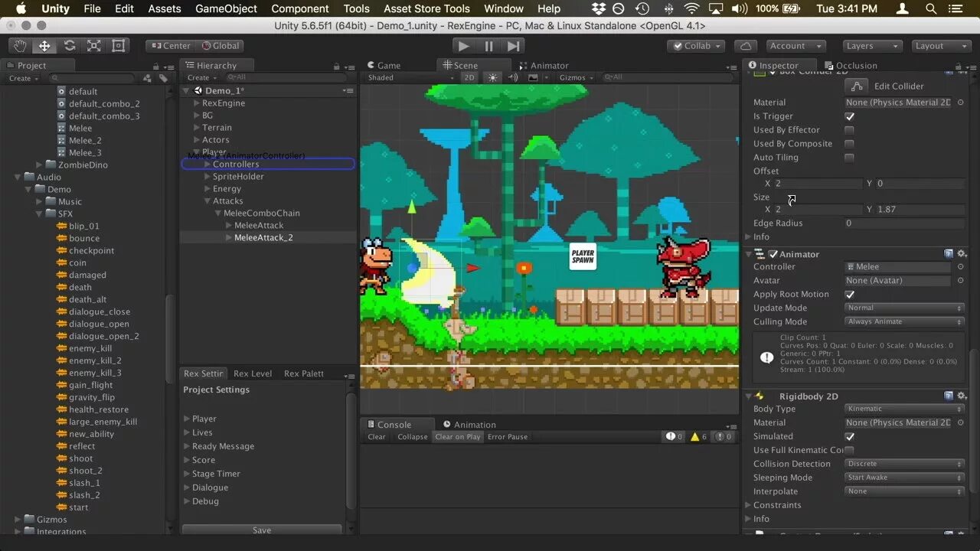Click the Project panel search-by-type icon
This screenshot has height=551, width=980.
tap(147, 78)
